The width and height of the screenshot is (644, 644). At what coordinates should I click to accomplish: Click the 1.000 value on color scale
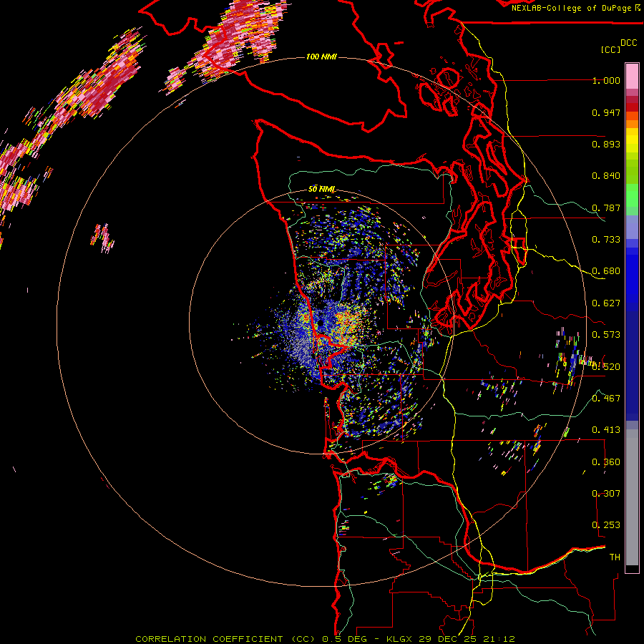pos(606,80)
